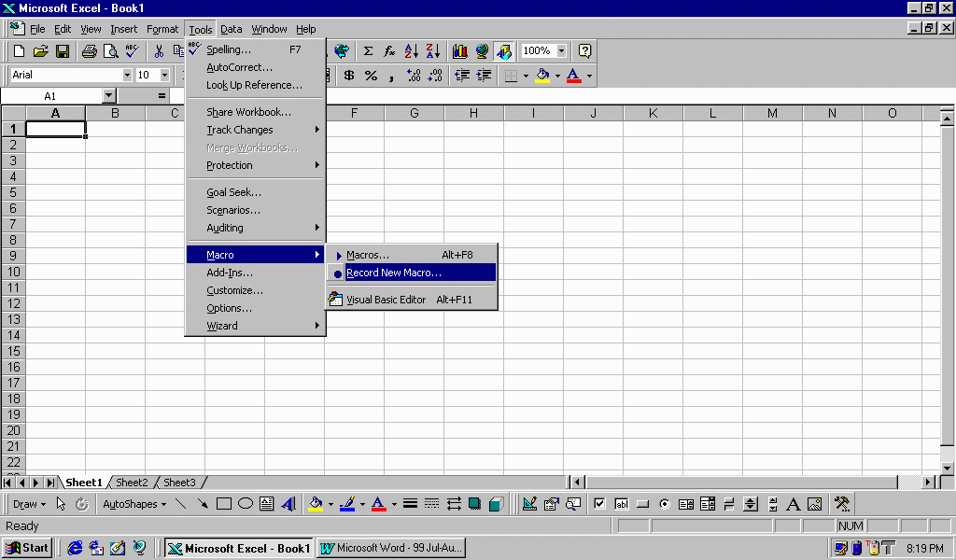Viewport: 956px width, 560px height.
Task: Open the AutoShapes menu
Action: pyautogui.click(x=134, y=504)
